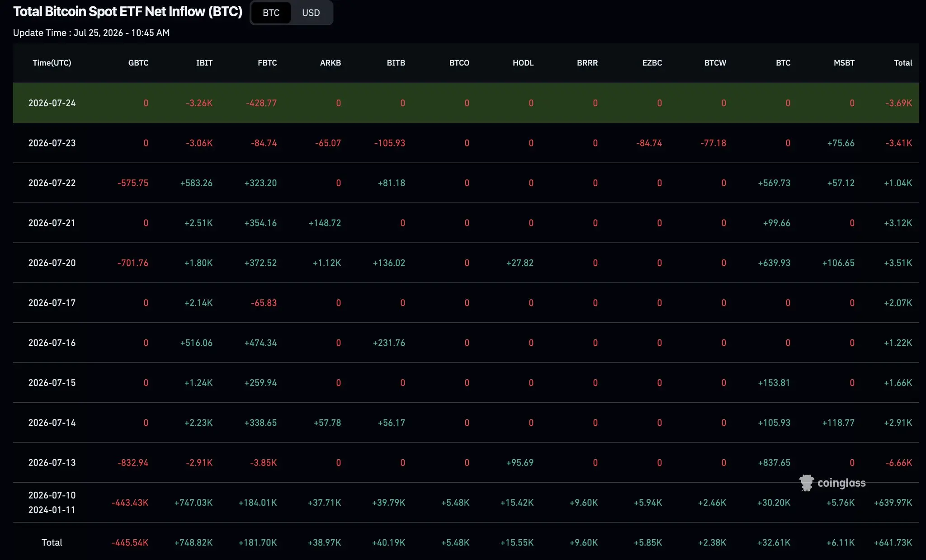The height and width of the screenshot is (560, 926).
Task: Click the +27.82 HODL value
Action: pos(520,263)
